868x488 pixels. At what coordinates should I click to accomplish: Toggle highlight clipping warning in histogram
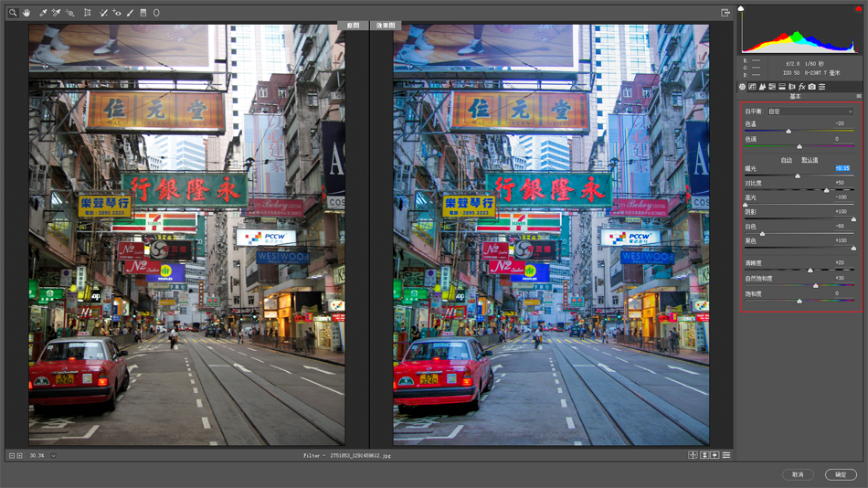coord(859,9)
